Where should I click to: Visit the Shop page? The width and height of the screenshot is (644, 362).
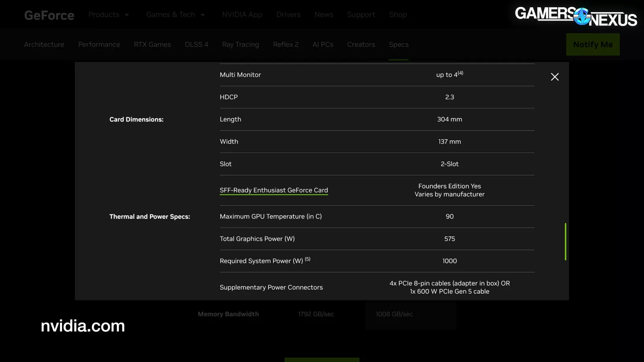point(398,15)
